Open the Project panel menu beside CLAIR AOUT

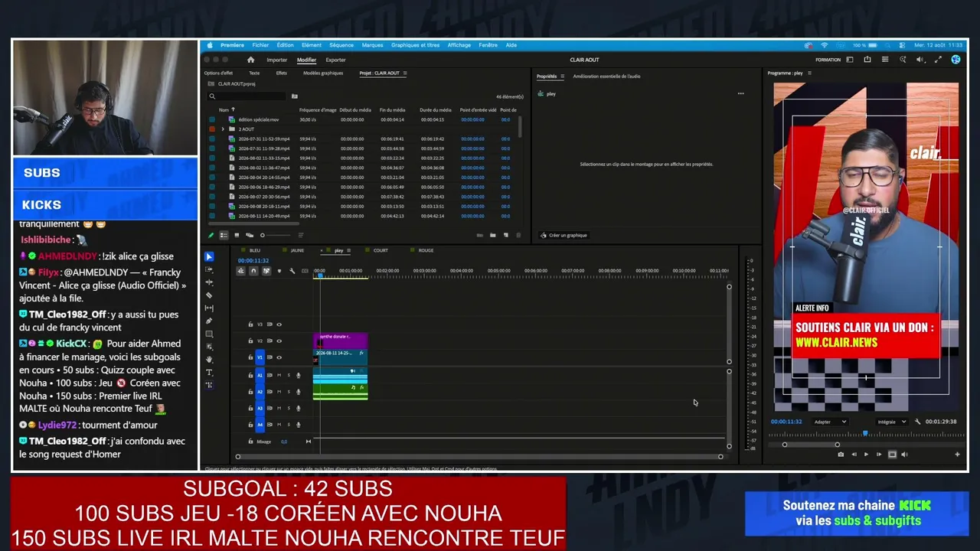405,73
